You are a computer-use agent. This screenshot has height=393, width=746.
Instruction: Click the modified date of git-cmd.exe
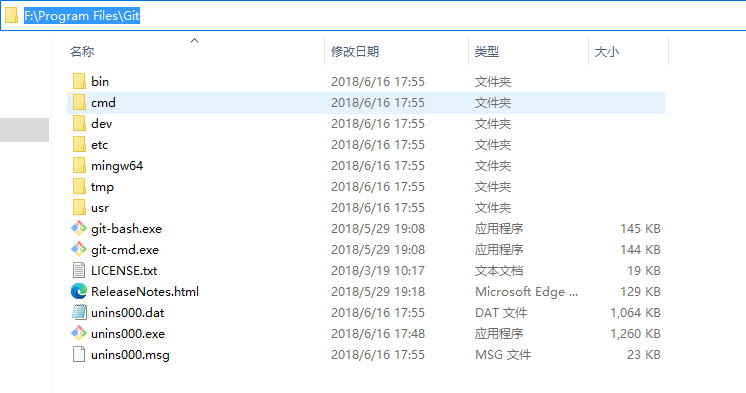378,249
